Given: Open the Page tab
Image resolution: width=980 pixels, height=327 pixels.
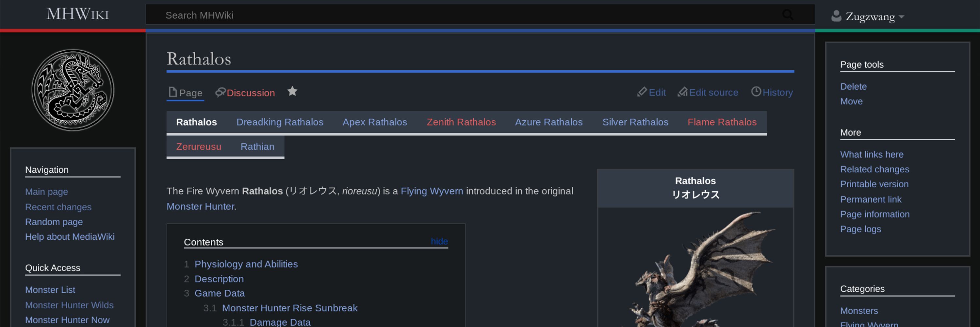Looking at the screenshot, I should point(190,93).
